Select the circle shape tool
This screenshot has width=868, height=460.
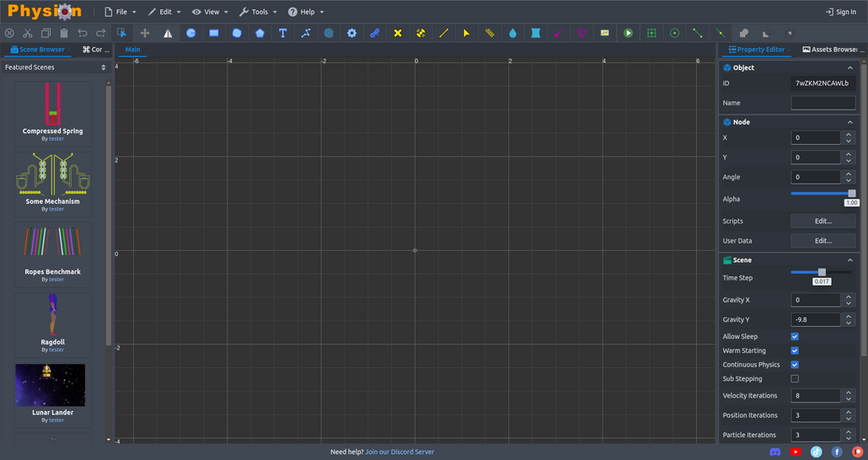pyautogui.click(x=190, y=33)
